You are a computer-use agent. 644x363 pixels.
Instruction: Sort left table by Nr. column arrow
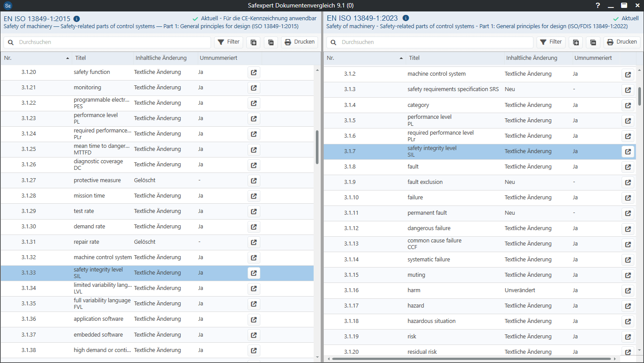coord(67,58)
